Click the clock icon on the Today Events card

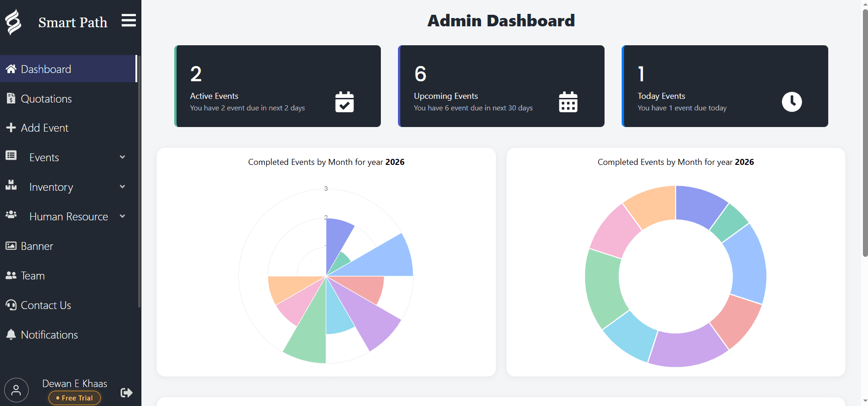tap(792, 102)
